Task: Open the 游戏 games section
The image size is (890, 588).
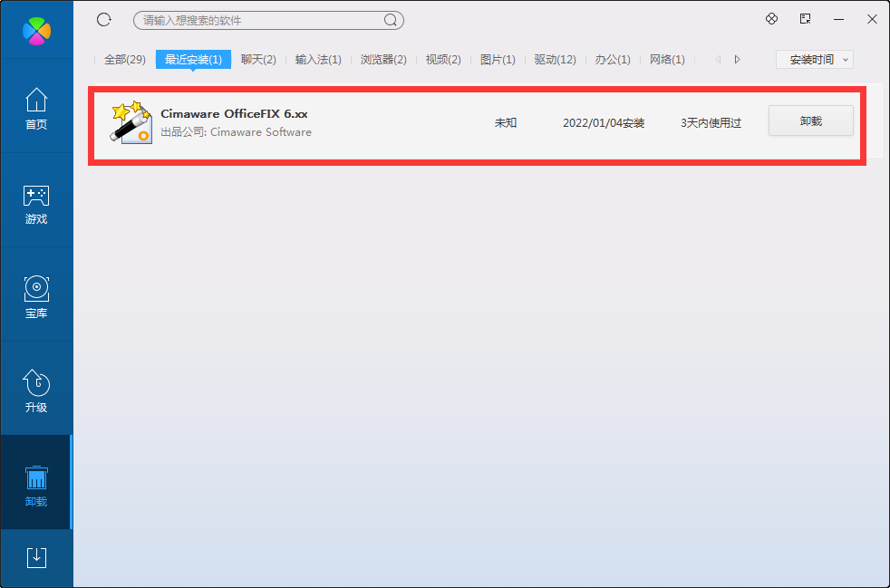Action: [36, 204]
